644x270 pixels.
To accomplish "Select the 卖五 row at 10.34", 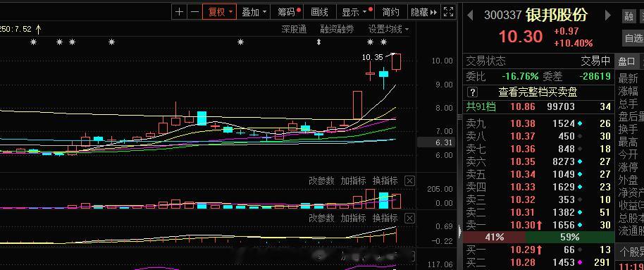I will [x=538, y=174].
